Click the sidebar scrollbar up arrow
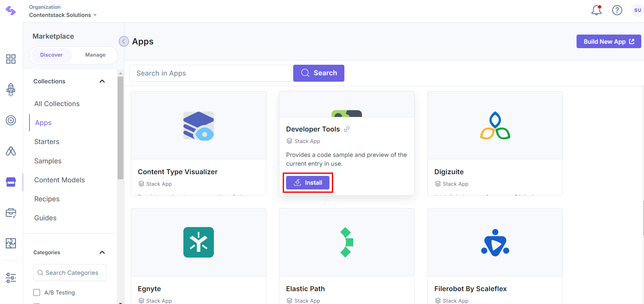Screen dimensions: 644x304 (120, 73)
